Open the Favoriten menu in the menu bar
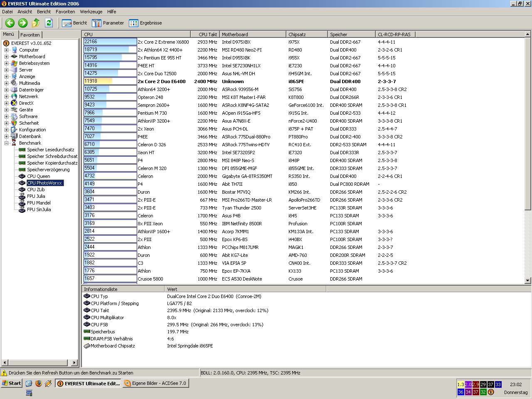 65,12
